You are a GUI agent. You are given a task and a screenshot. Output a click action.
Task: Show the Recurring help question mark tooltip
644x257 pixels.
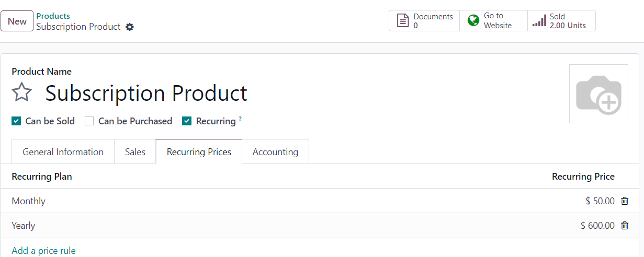(x=240, y=119)
